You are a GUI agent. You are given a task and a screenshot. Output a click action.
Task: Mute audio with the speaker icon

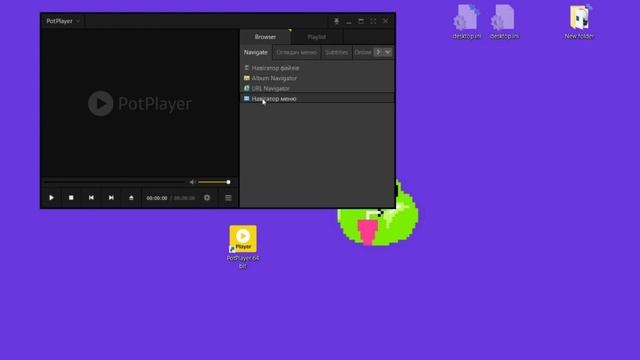point(192,182)
